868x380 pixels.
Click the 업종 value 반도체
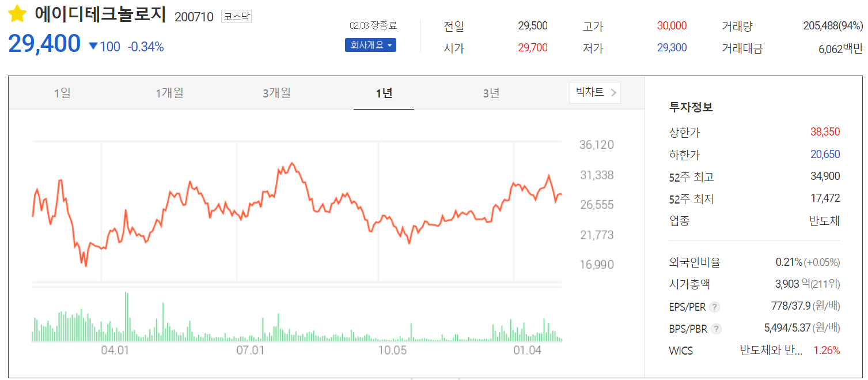click(x=825, y=221)
